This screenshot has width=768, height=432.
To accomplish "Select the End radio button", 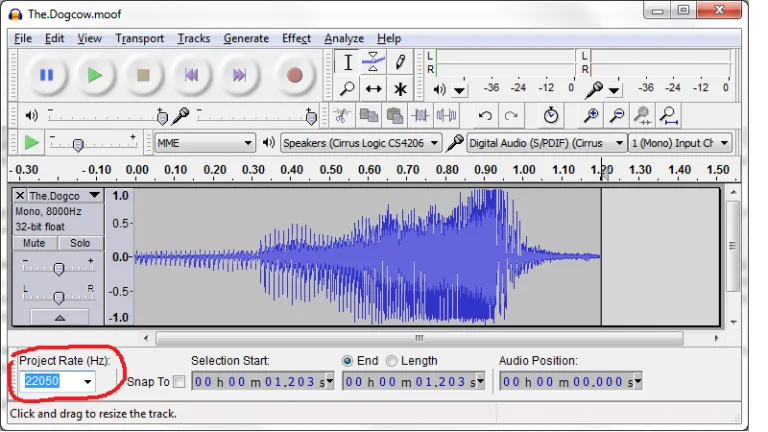I will [x=347, y=361].
